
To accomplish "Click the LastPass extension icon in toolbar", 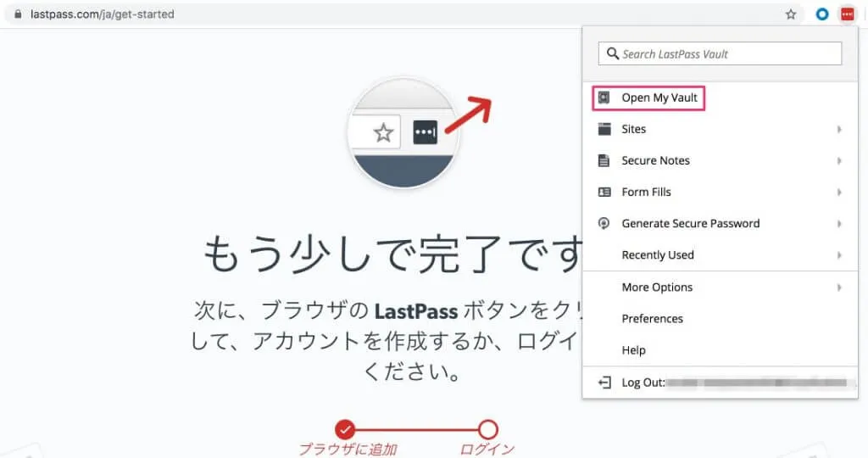I will click(x=847, y=14).
